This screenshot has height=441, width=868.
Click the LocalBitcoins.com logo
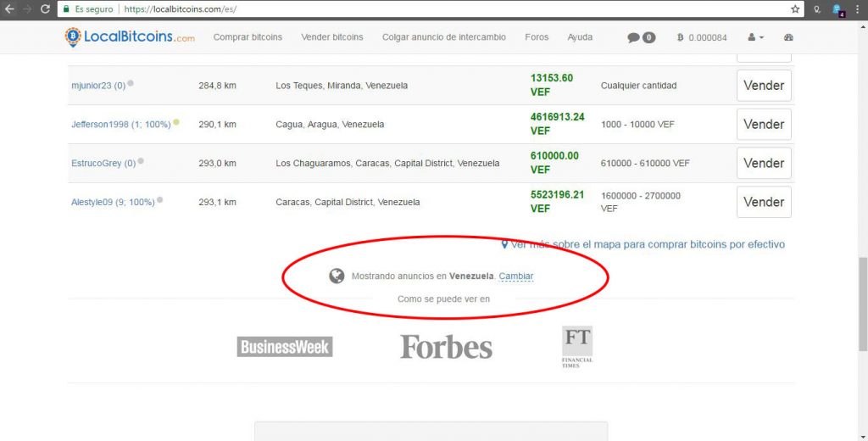130,37
